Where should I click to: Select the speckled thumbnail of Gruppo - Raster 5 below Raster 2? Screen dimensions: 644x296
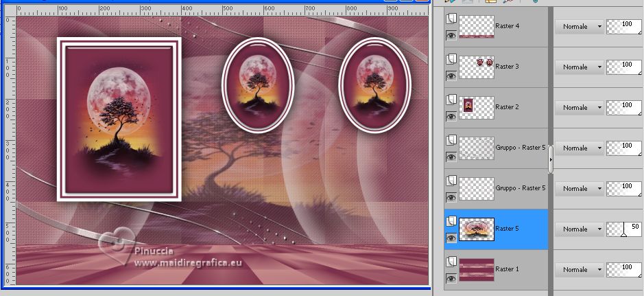click(477, 148)
